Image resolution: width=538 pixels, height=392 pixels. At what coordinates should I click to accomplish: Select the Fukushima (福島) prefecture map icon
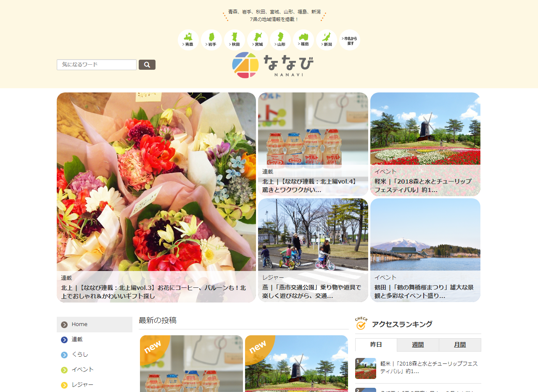coord(303,39)
